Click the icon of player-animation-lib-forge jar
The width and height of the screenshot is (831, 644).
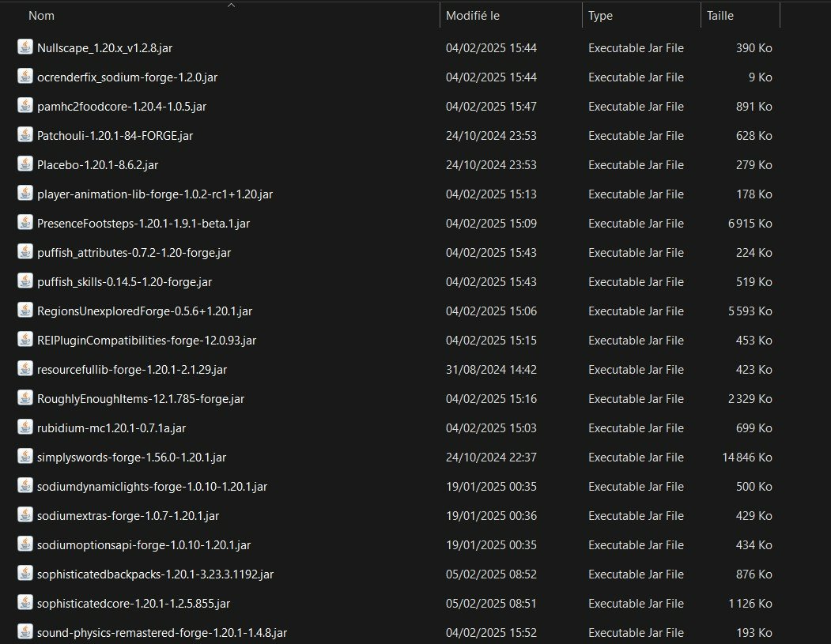25,194
